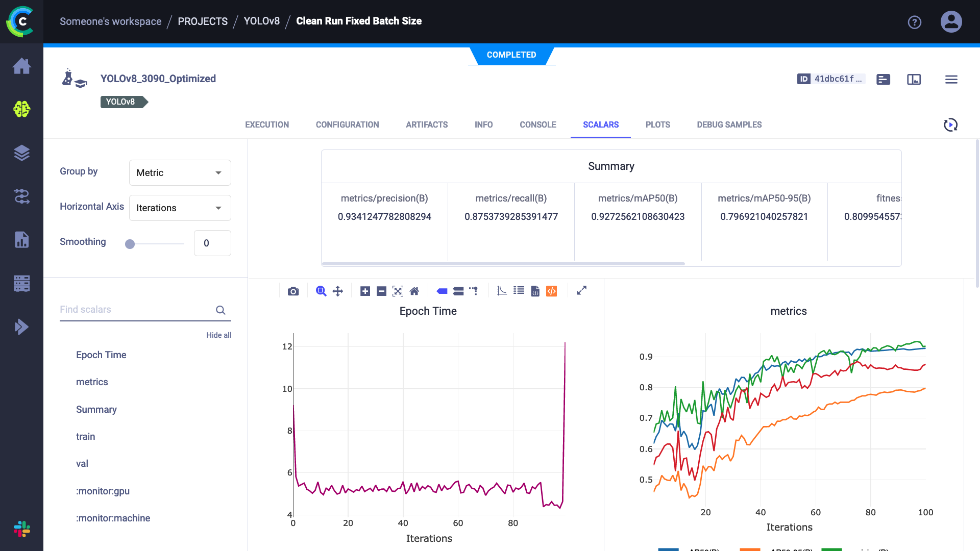980x551 pixels.
Task: Open the Slack icon in sidebar
Action: click(x=21, y=529)
